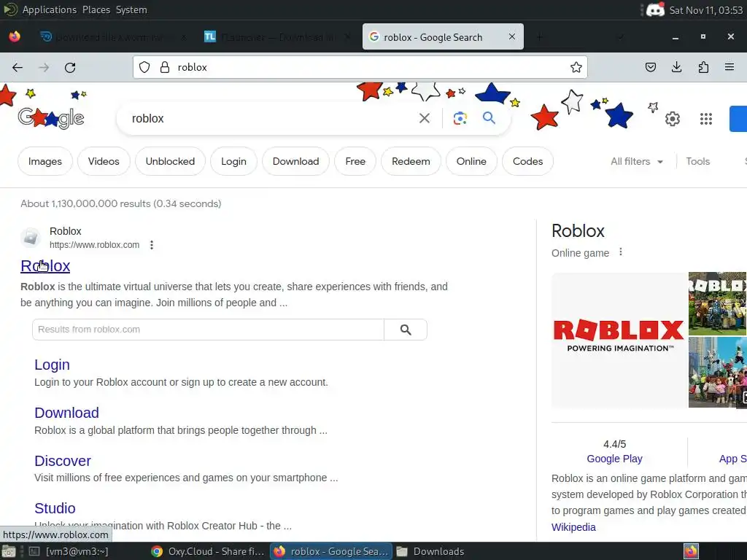Open Discord icon in system tray
Screen dimensions: 747x560
point(656,9)
